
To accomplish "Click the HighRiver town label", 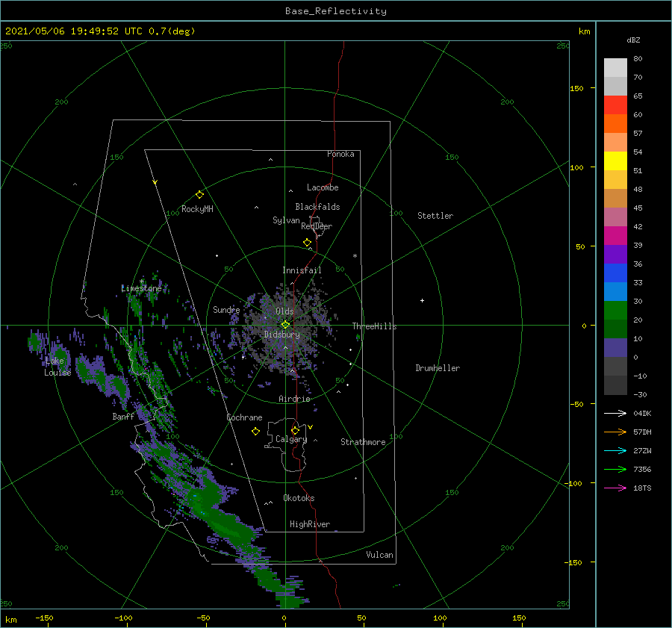I will [x=310, y=524].
